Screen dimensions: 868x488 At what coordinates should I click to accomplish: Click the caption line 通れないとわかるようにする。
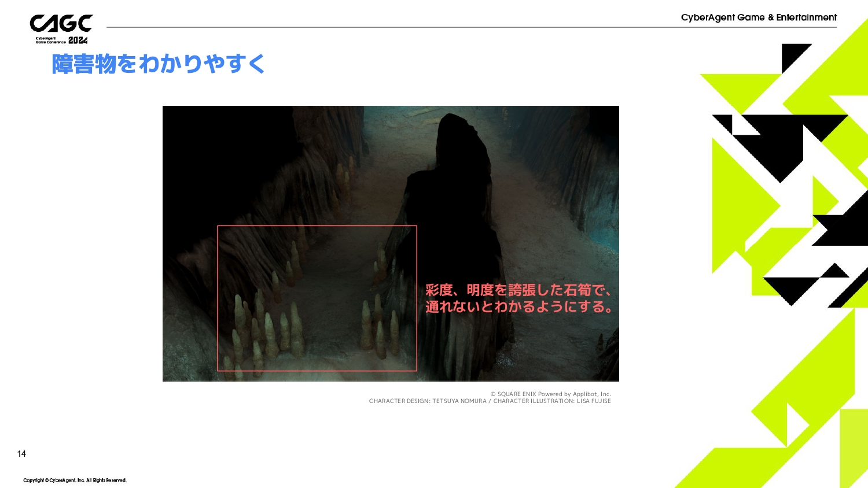[x=520, y=306]
